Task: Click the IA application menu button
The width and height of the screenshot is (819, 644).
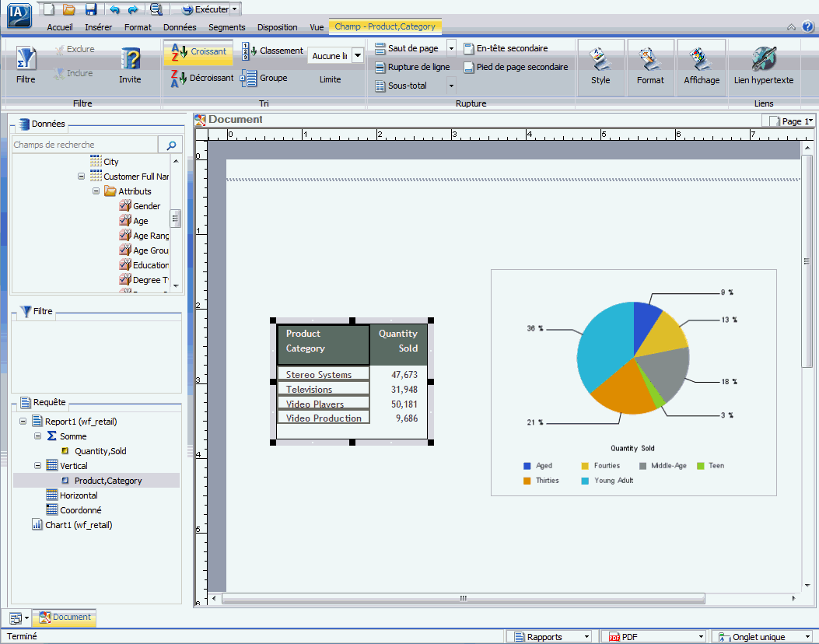Action: 19,15
